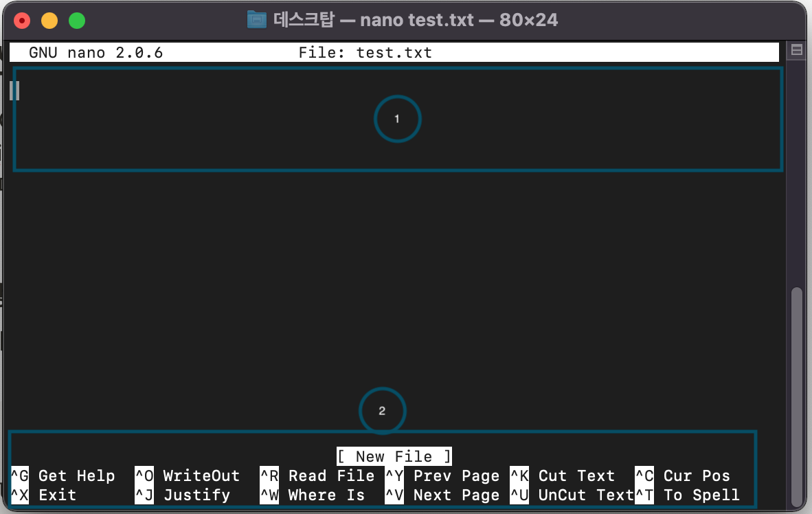The image size is (812, 514).
Task: Click the ^R Read File shortcut
Action: point(317,476)
